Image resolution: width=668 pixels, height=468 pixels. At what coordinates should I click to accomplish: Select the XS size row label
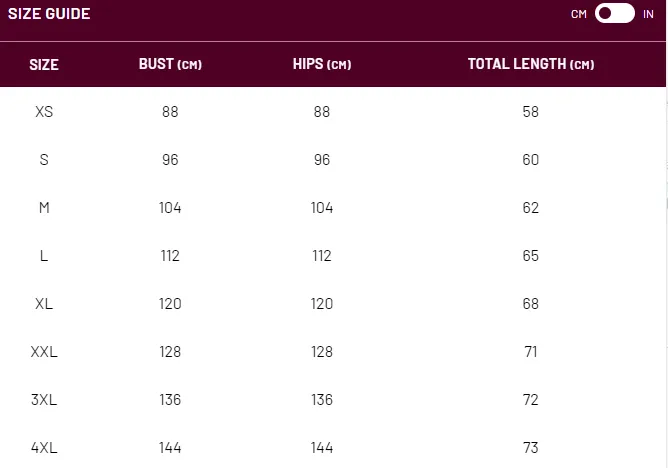(x=44, y=112)
